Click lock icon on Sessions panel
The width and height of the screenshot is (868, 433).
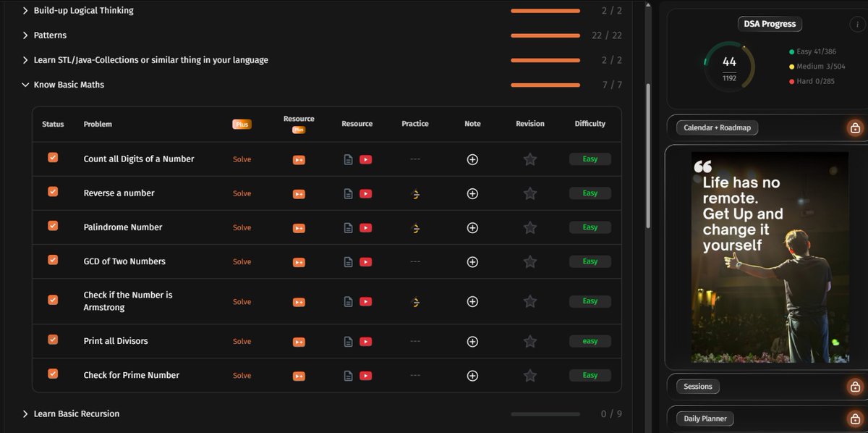855,387
